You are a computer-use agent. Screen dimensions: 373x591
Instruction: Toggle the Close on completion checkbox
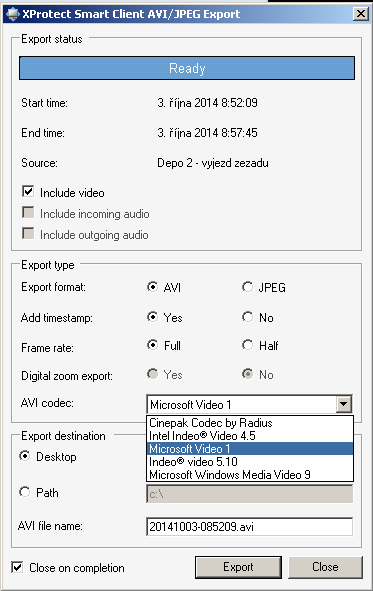17,567
